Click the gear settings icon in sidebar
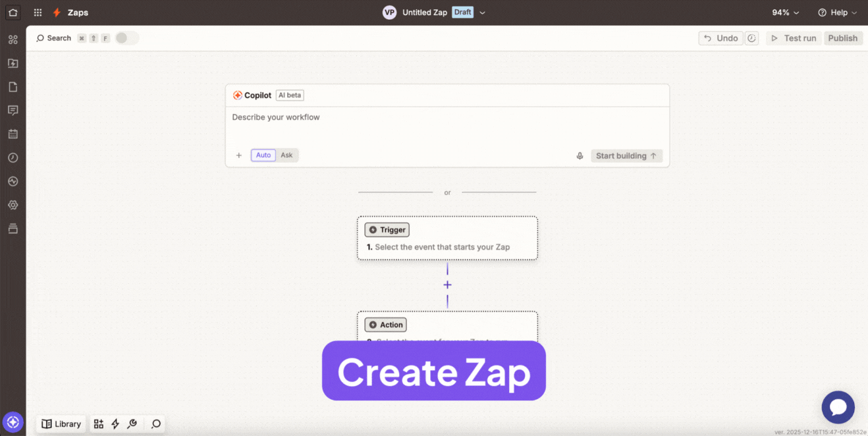This screenshot has height=436, width=868. [x=13, y=205]
